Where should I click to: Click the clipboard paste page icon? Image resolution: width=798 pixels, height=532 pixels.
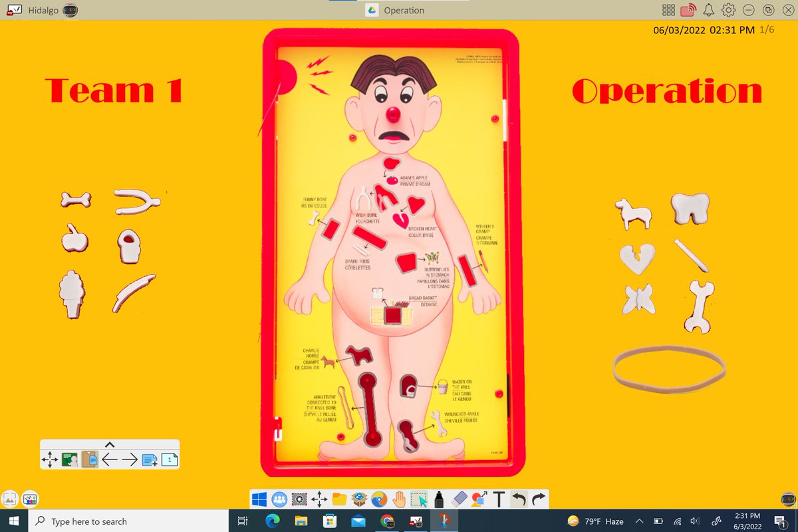[90, 459]
